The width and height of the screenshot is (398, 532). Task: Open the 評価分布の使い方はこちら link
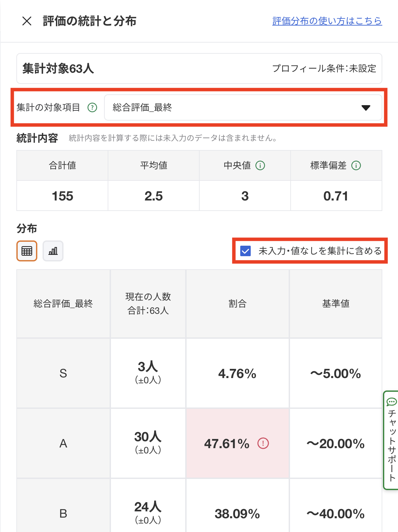pos(327,21)
